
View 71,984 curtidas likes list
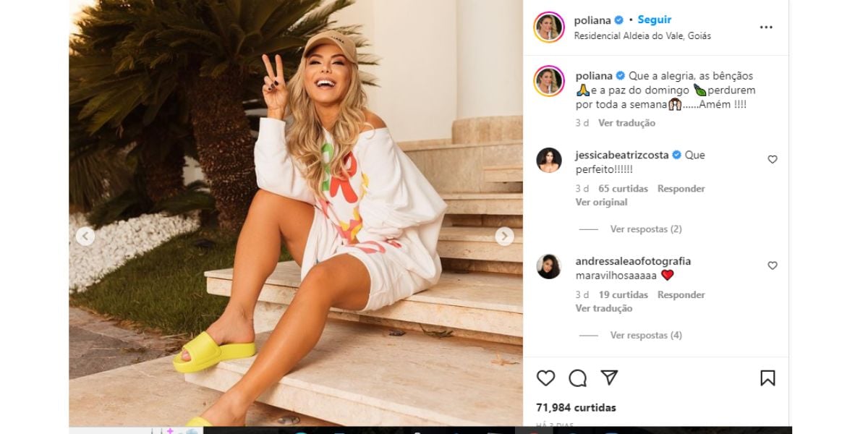[x=576, y=408]
